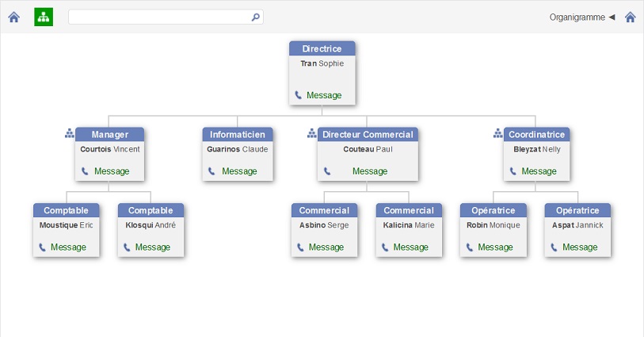Send Message to Klosqui André
This screenshot has height=337, width=644.
click(153, 247)
